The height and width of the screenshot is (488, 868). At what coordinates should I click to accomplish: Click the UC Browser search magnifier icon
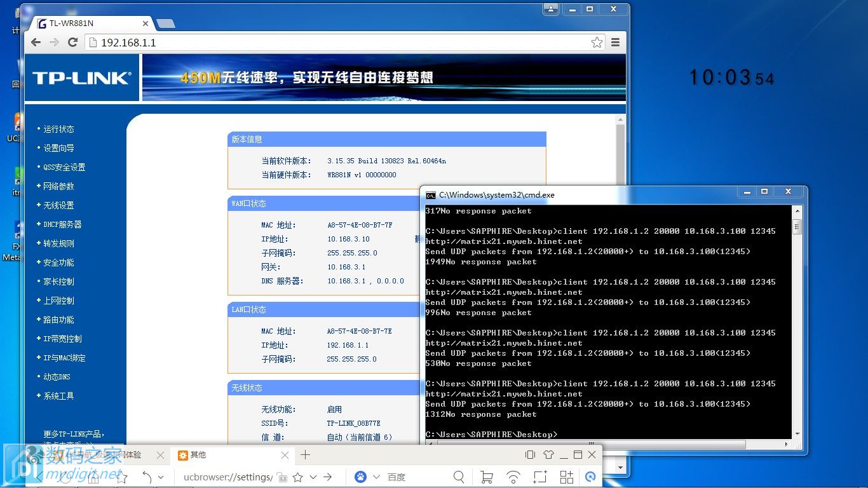click(459, 477)
